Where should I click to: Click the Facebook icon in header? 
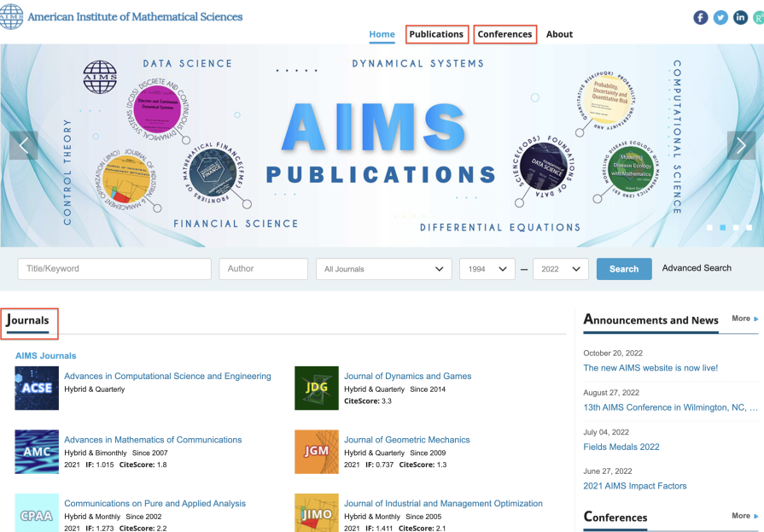pos(701,17)
